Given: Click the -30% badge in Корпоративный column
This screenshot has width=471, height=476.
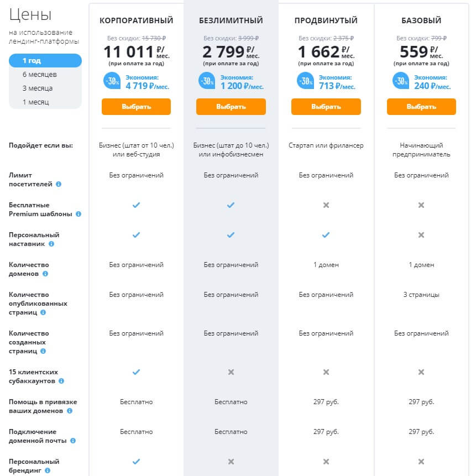Looking at the screenshot, I should click(112, 81).
